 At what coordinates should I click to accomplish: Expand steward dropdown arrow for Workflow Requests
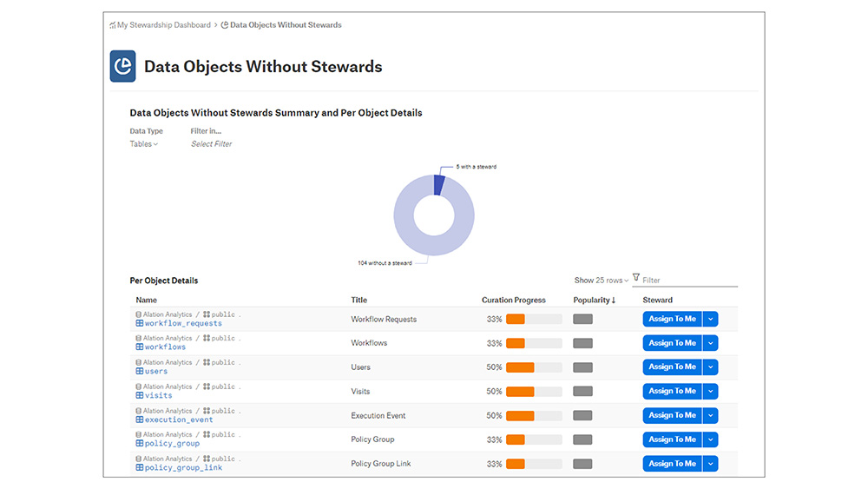point(711,319)
